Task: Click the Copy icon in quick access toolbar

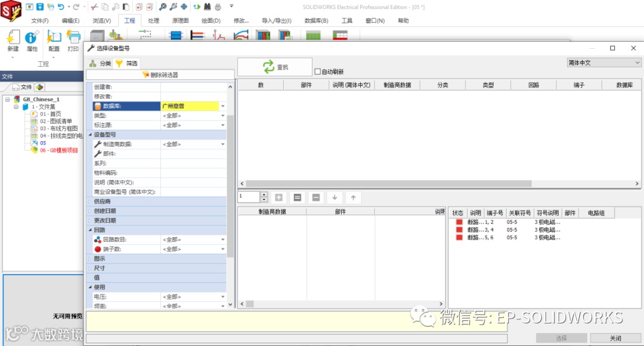Action: [105, 7]
